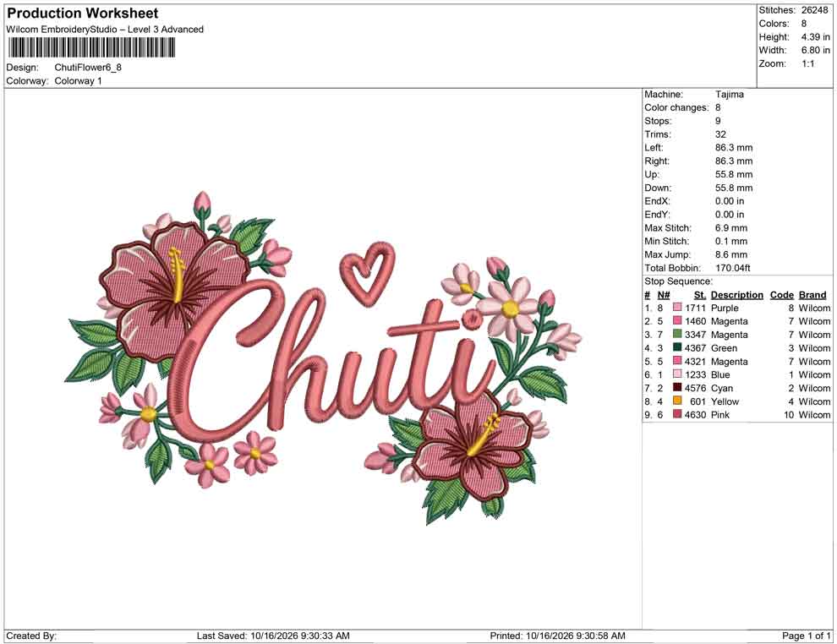Click the N# column header
The image size is (837, 644).
664,294
